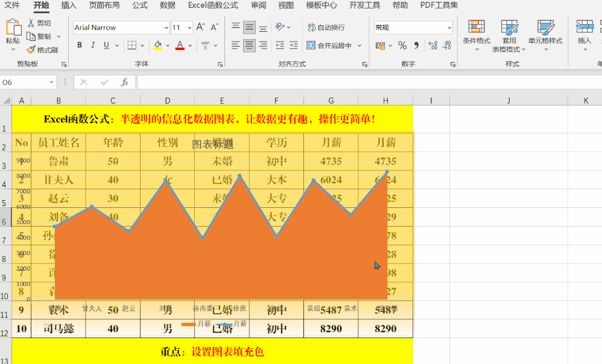This screenshot has width=602, height=364.
Task: Align text to bottom of cell
Action: pos(263,28)
